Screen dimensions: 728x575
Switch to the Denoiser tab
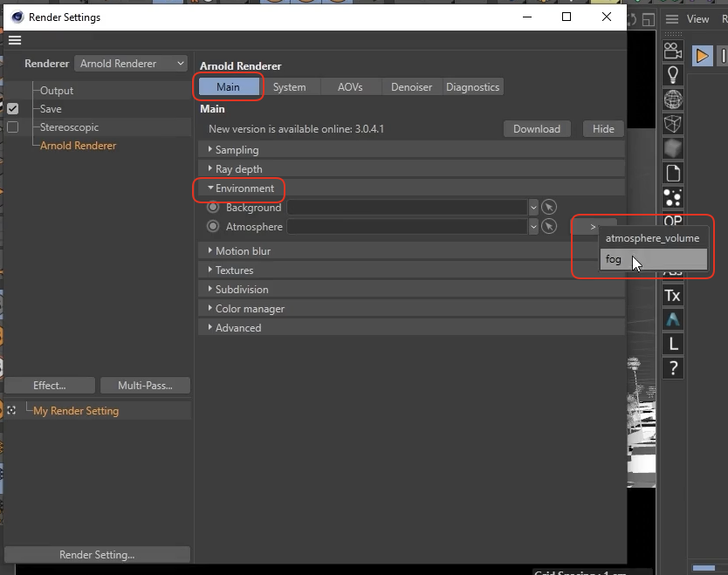pos(411,86)
